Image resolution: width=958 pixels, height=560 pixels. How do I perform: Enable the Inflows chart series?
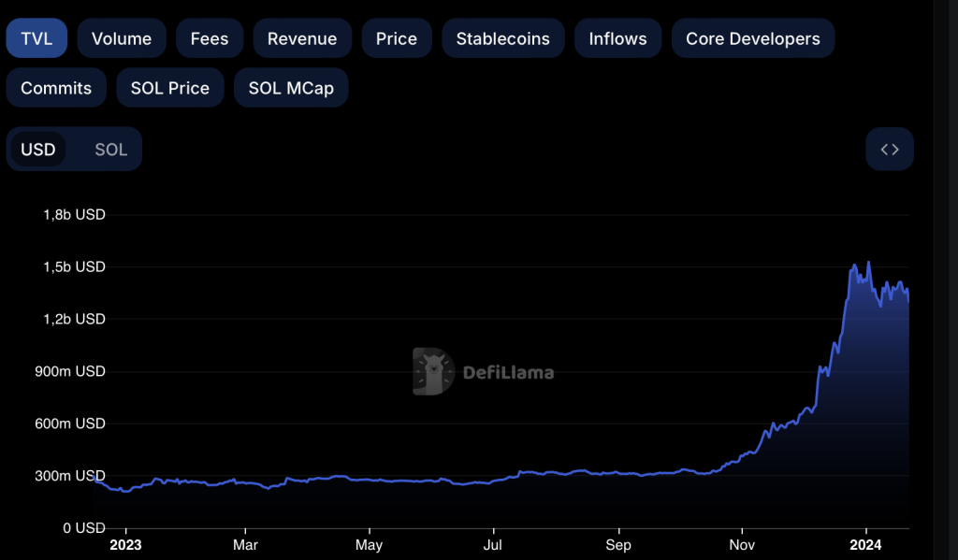point(617,38)
